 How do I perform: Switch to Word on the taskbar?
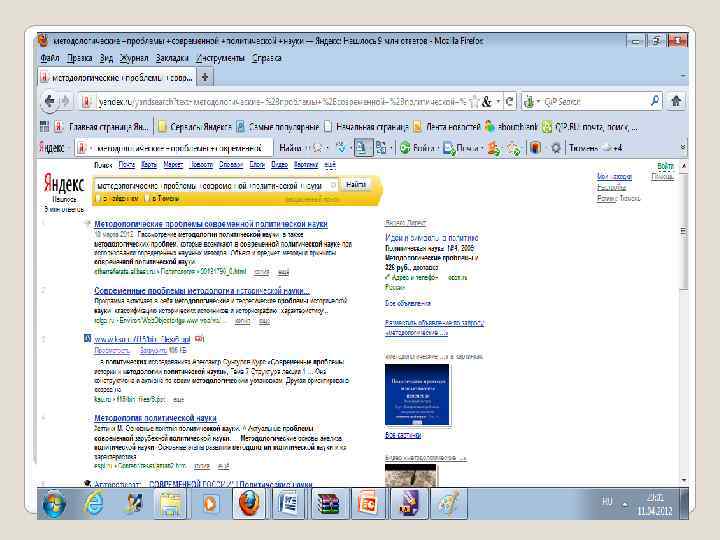(x=288, y=504)
